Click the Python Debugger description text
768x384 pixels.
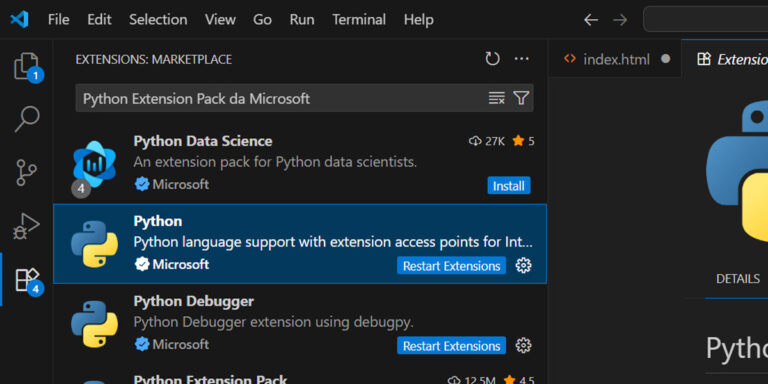pos(273,322)
